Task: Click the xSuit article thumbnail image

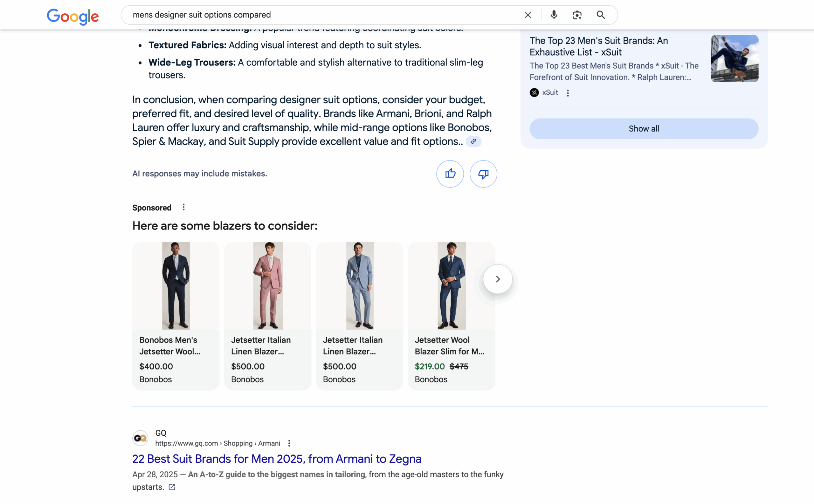Action: pos(734,58)
